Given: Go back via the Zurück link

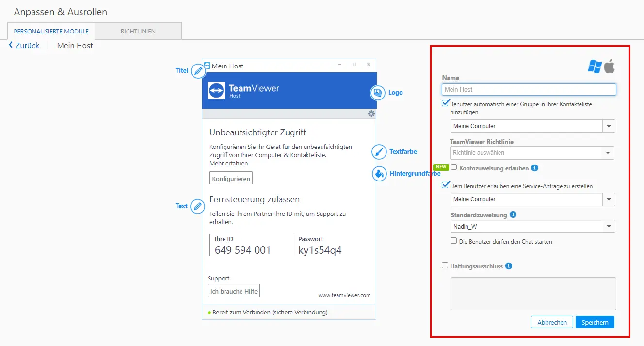Looking at the screenshot, I should coord(24,45).
